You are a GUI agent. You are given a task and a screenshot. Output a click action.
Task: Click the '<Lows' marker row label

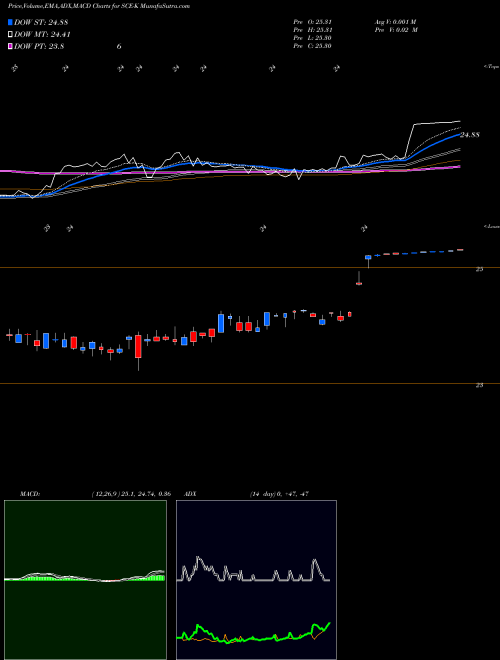coord(492,226)
